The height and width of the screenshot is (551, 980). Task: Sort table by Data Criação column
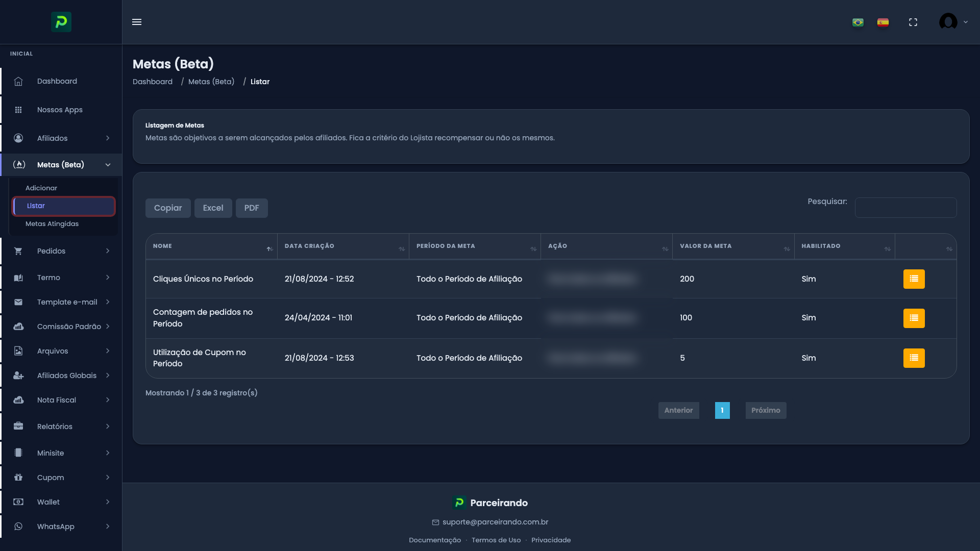pyautogui.click(x=343, y=246)
